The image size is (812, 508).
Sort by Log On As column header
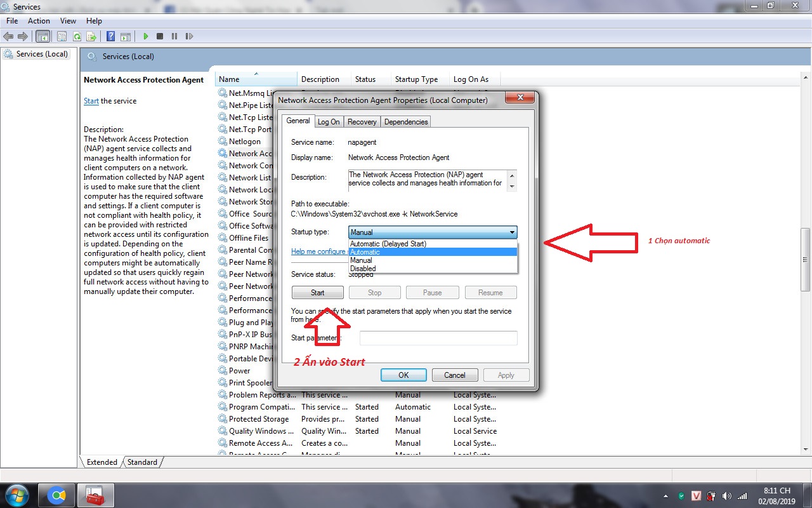pyautogui.click(x=475, y=79)
